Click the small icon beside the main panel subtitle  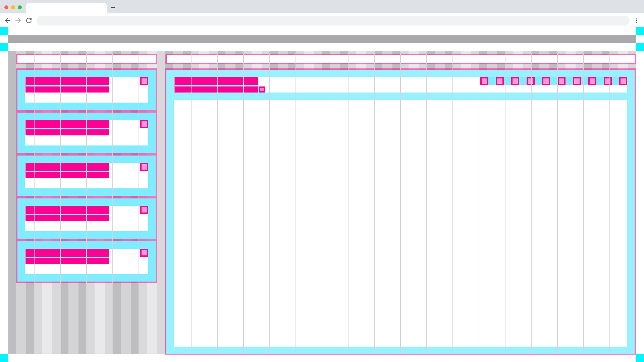(262, 89)
